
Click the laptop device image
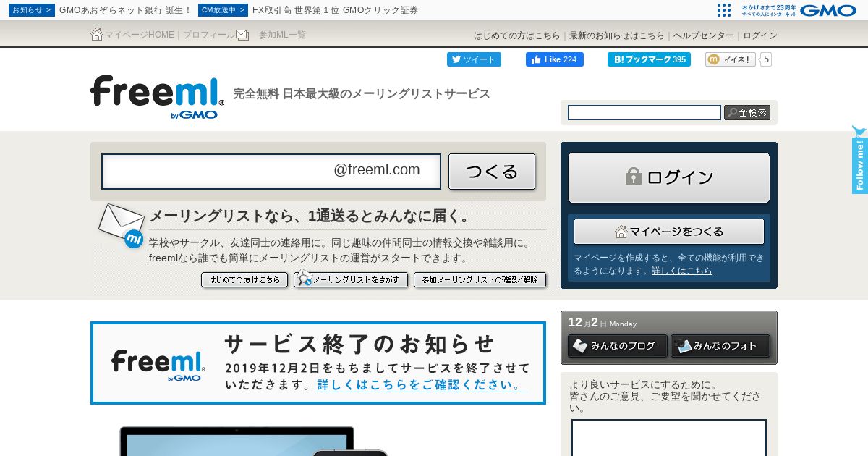(x=237, y=442)
